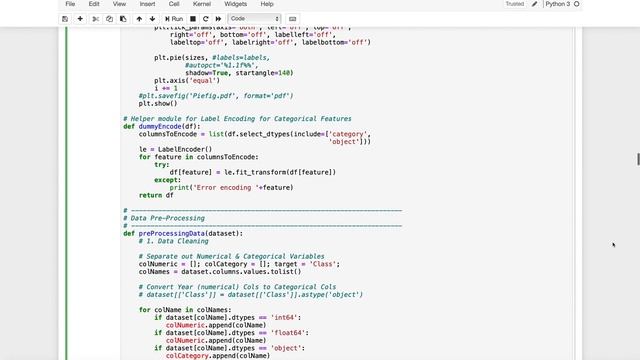
Task: Save and checkpoint the notebook
Action: (65, 19)
